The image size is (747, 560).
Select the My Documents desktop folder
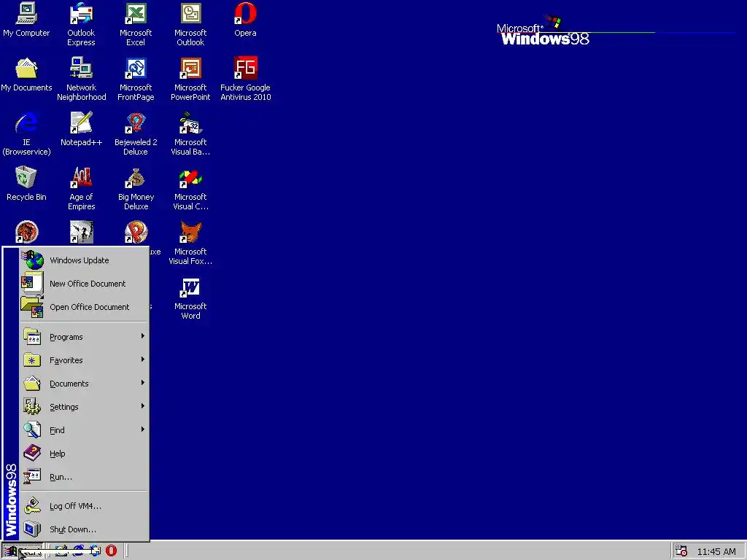tap(26, 74)
